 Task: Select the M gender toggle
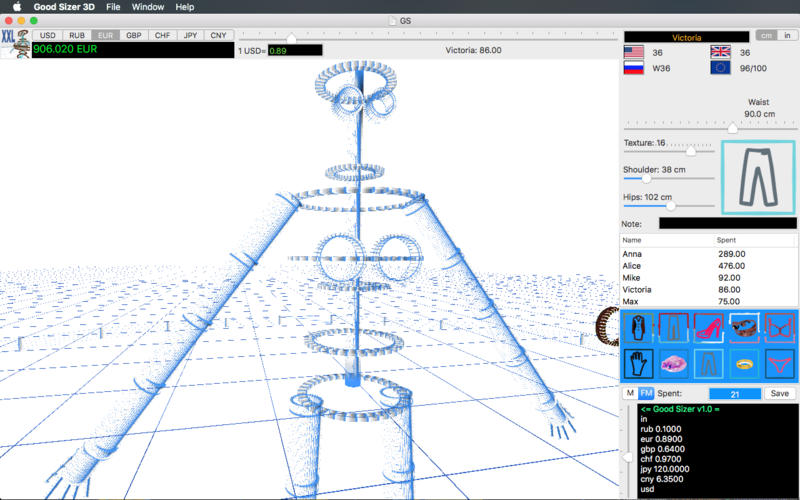[630, 393]
